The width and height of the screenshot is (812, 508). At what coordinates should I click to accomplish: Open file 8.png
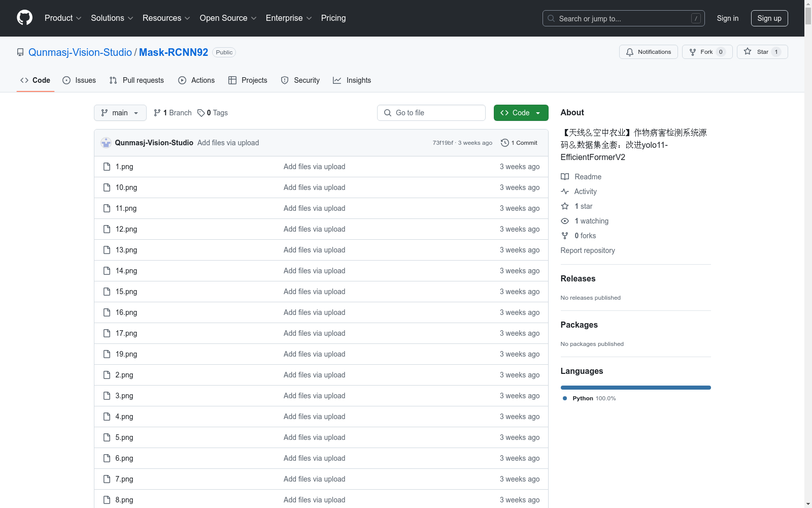[124, 500]
